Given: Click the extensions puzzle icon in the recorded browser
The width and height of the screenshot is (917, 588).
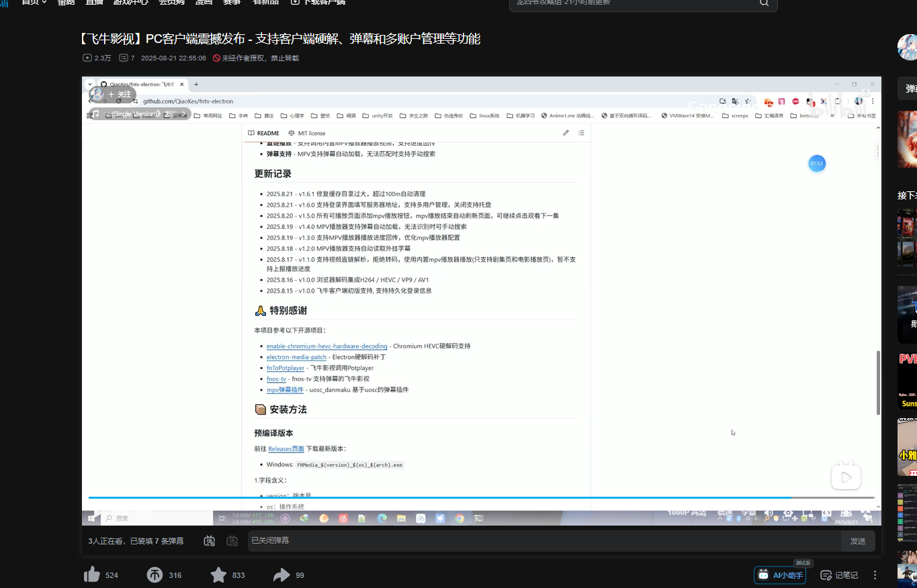Looking at the screenshot, I should 836,101.
